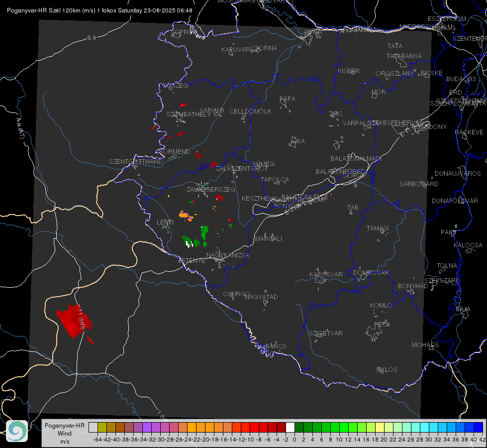Click the SARVAR city label
This screenshot has width=487, height=448.
[x=212, y=110]
